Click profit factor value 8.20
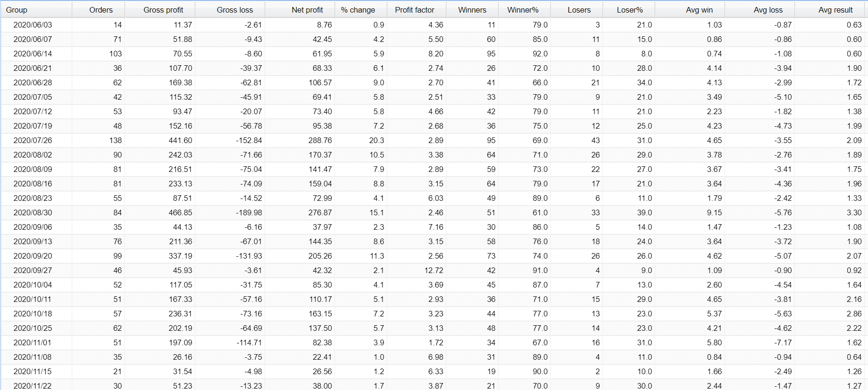This screenshot has width=868, height=390. point(436,54)
